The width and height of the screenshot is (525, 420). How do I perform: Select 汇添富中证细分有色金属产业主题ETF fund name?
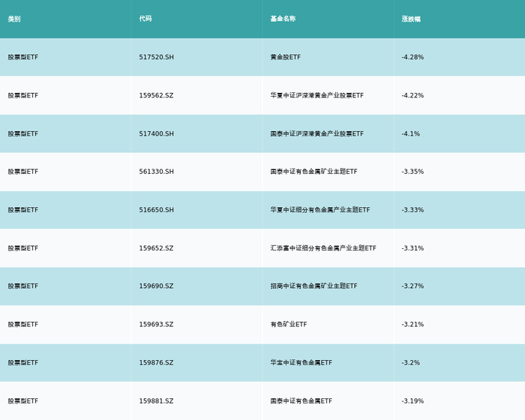click(322, 248)
